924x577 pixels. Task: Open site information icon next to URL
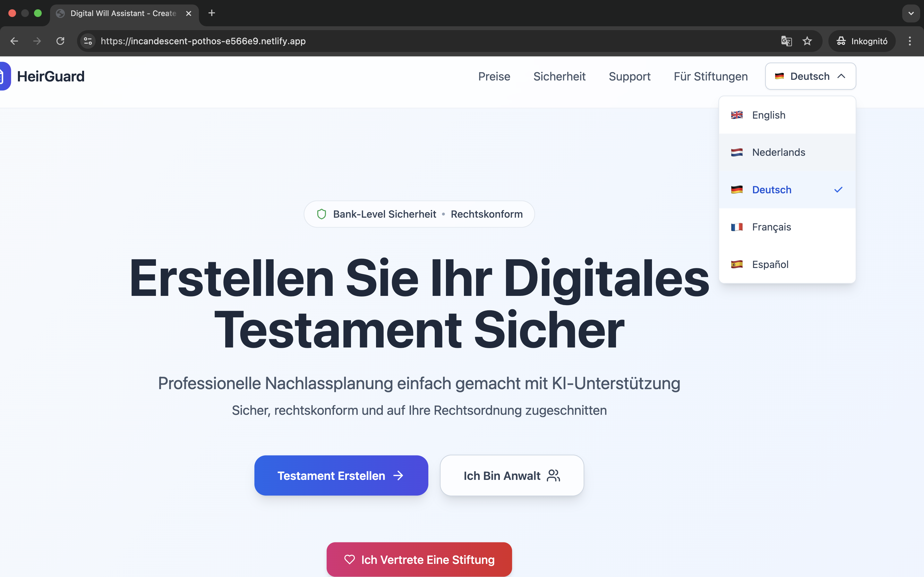pyautogui.click(x=88, y=41)
